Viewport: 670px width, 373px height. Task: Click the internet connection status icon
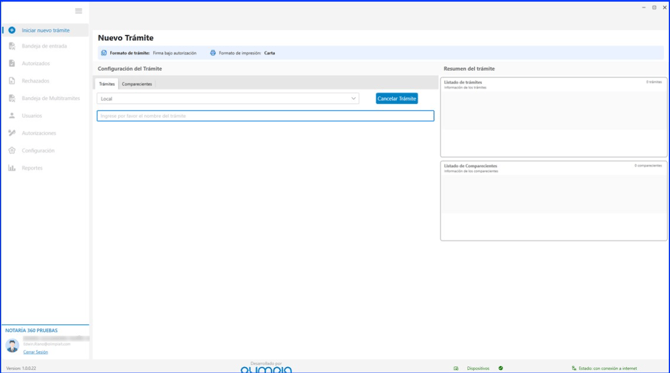(574, 368)
